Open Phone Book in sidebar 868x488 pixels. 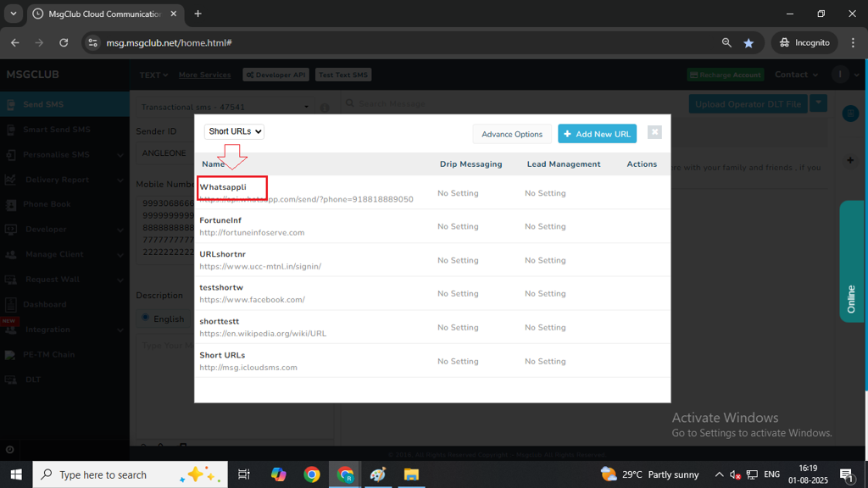[64, 204]
